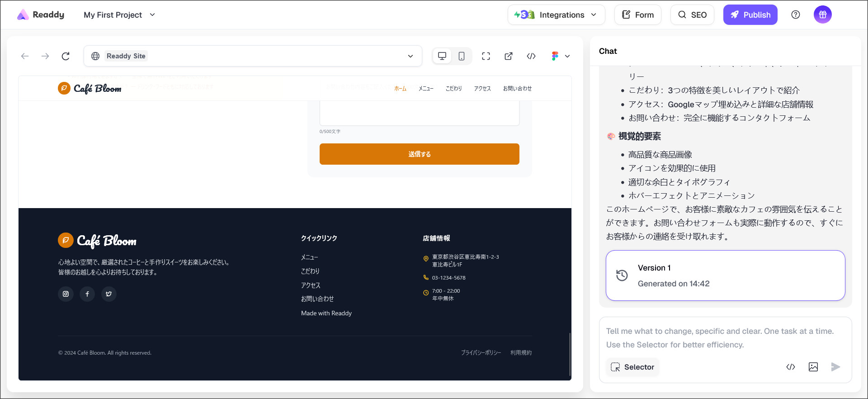The width and height of the screenshot is (868, 399).
Task: Click the chat message input field
Action: 725,337
